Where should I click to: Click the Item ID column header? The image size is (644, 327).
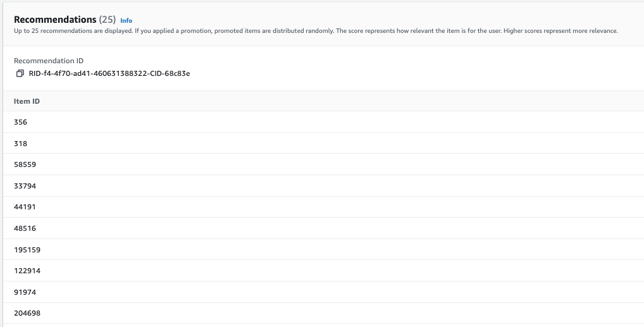pos(27,101)
